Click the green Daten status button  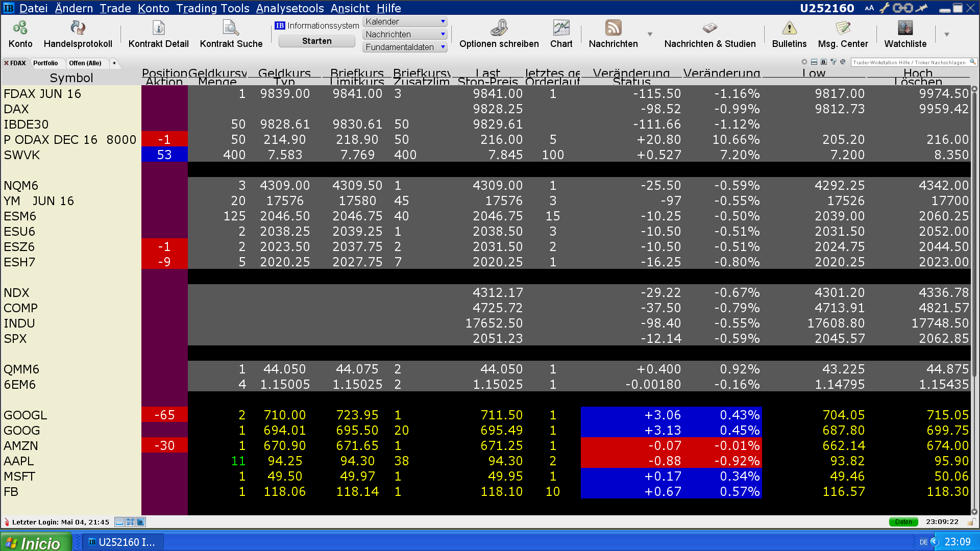coord(903,522)
